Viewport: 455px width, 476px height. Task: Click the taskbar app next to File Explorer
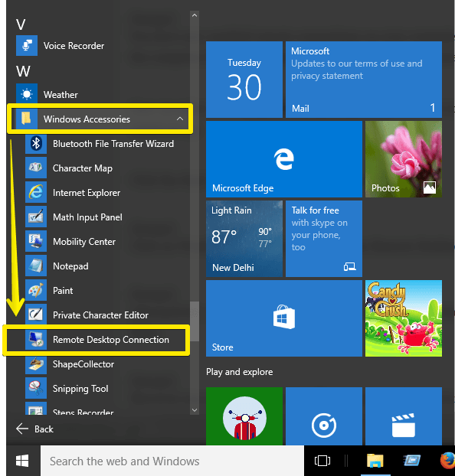coord(411,461)
